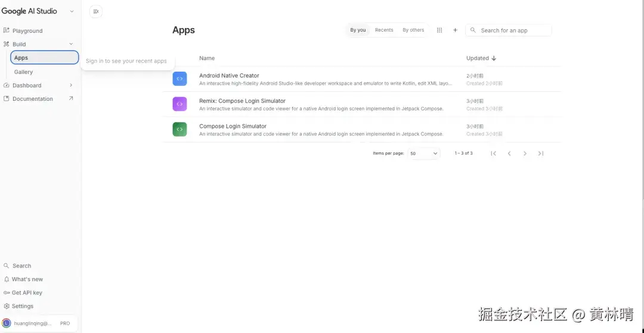Open Apps in the sidebar

(44, 57)
